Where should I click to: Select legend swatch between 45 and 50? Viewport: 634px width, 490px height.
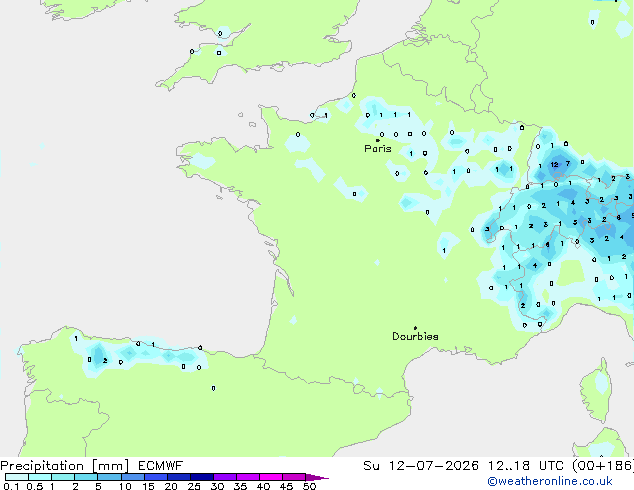pos(294,477)
